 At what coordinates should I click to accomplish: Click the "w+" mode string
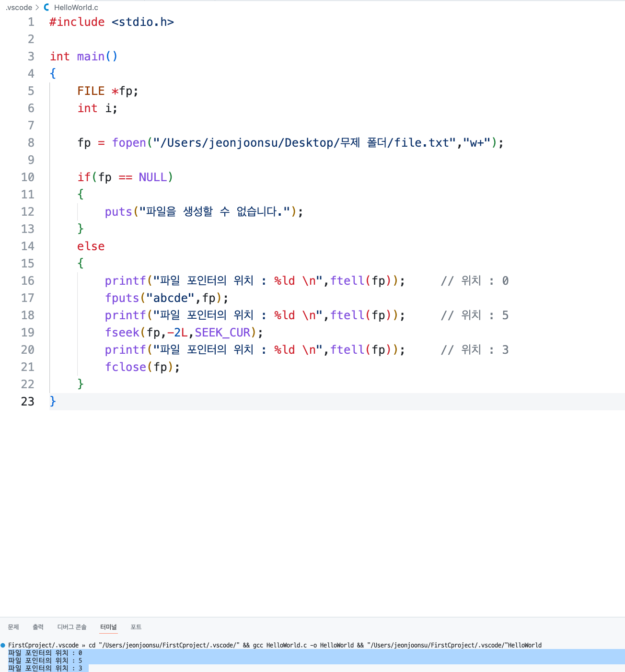click(x=476, y=143)
